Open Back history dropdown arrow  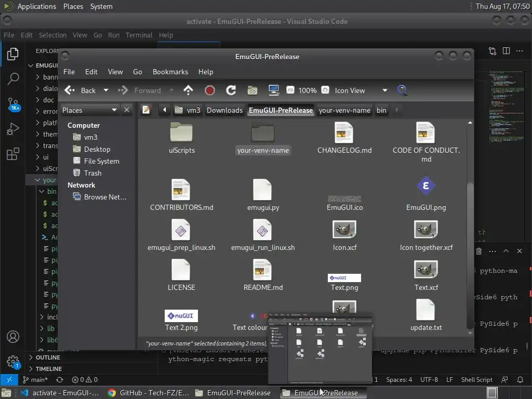point(106,90)
